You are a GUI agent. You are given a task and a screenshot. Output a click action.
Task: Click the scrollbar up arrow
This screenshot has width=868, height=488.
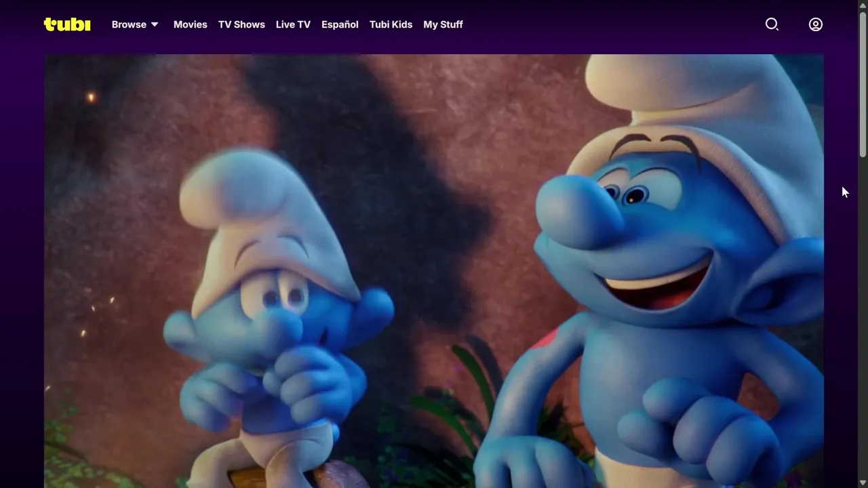[863, 5]
